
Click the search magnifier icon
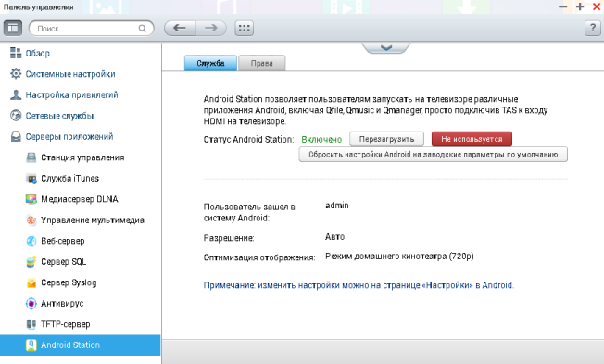pos(142,29)
